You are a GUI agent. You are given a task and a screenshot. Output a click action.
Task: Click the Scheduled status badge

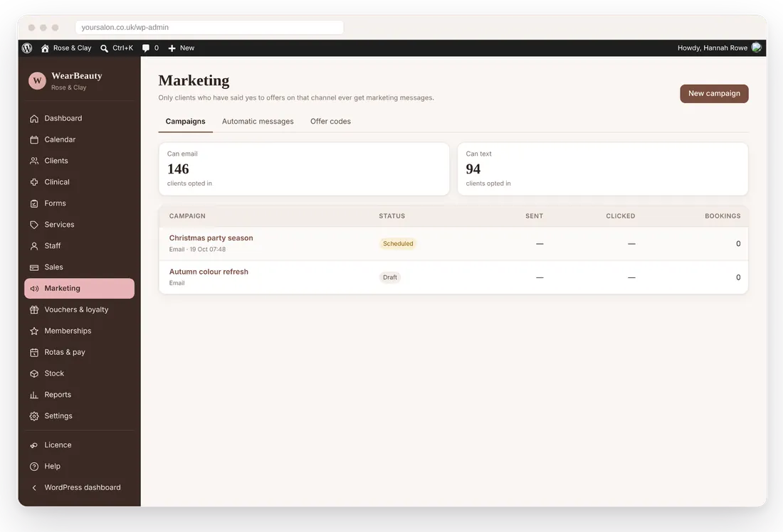(x=398, y=243)
